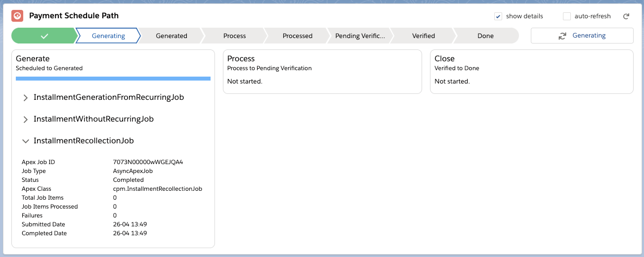This screenshot has height=257, width=644.
Task: Click the completed checkmark path stage
Action: [44, 36]
